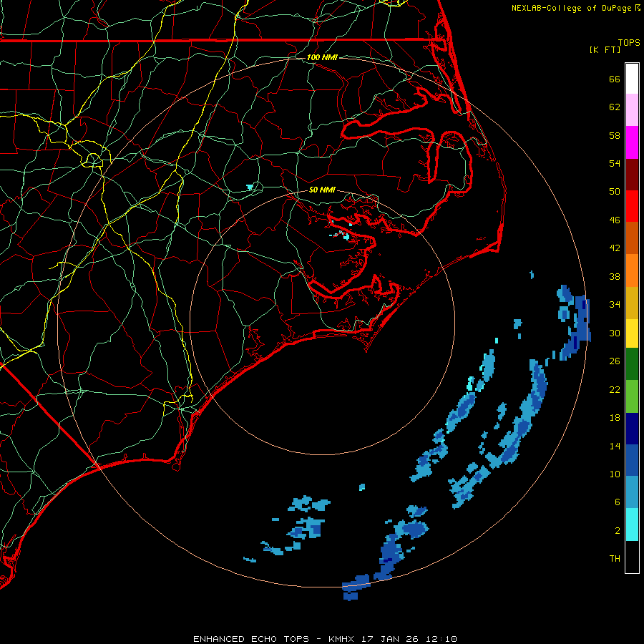Click the white color swatch above 66
Viewport: 644px width, 644px height.
click(x=632, y=79)
